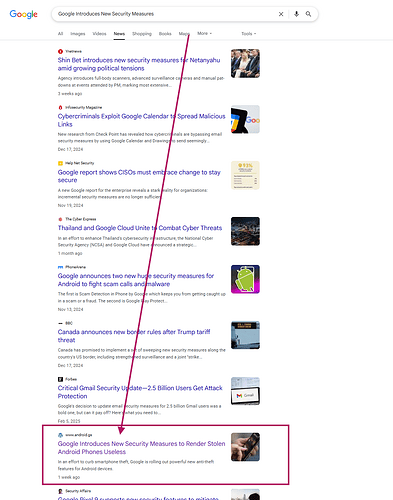
Task: Click The Cyber Express source icon
Action: point(60,219)
